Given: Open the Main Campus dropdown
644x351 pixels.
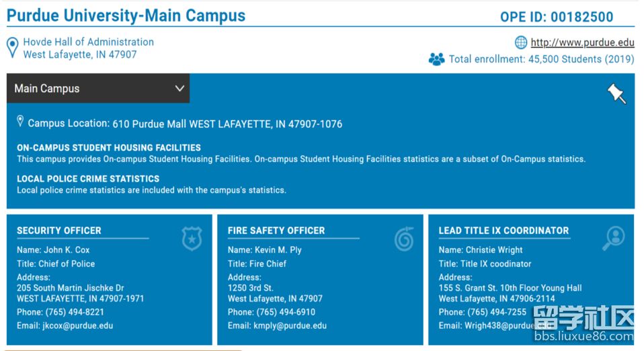Looking at the screenshot, I should tap(97, 89).
